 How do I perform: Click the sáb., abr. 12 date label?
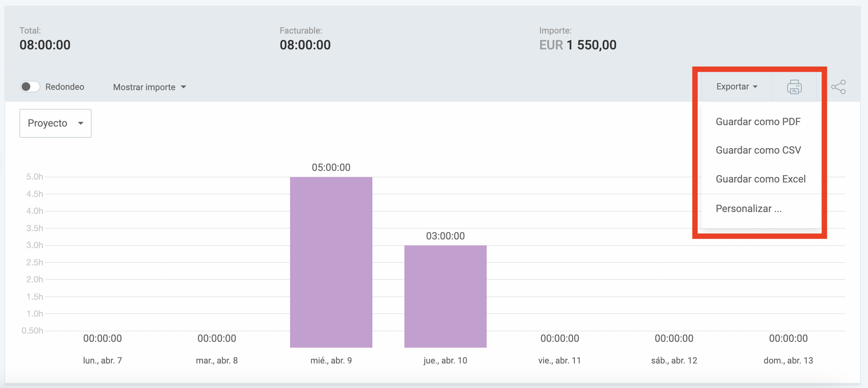[674, 361]
